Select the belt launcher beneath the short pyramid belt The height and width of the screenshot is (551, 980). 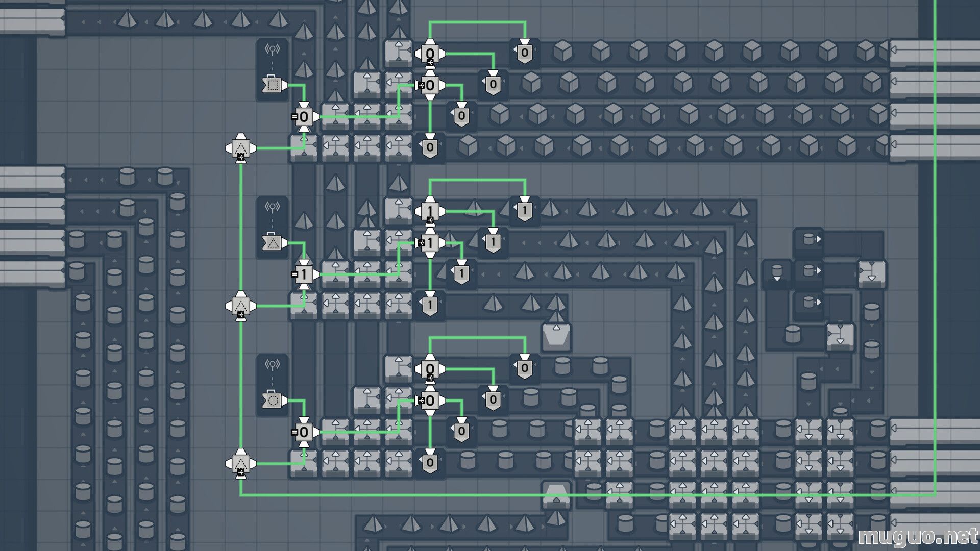pyautogui.click(x=556, y=337)
